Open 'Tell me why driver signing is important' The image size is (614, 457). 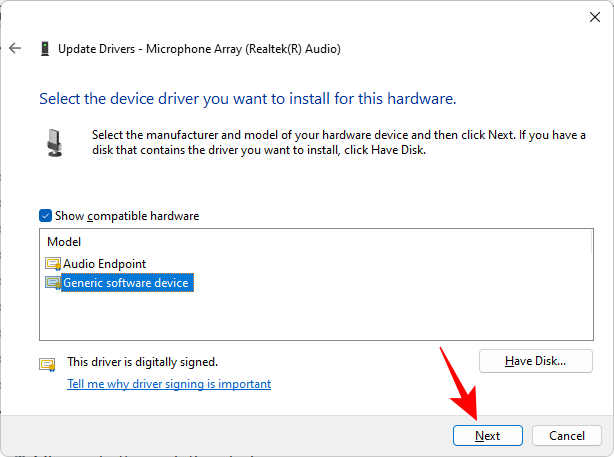tap(169, 384)
